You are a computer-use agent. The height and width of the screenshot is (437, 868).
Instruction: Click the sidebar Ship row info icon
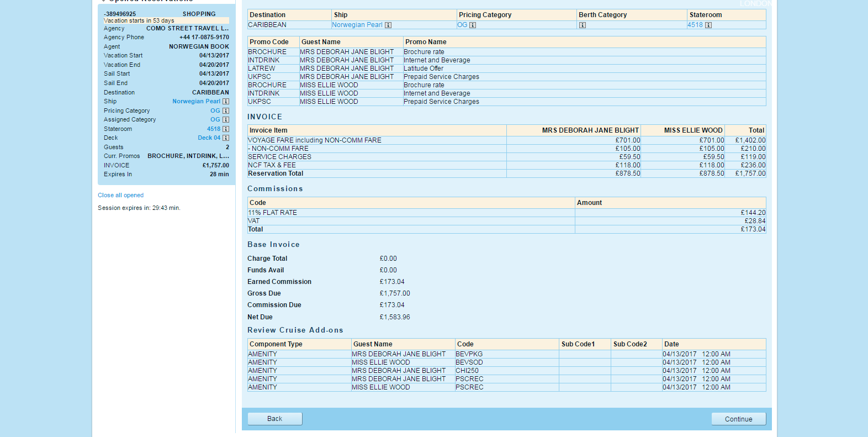[226, 102]
